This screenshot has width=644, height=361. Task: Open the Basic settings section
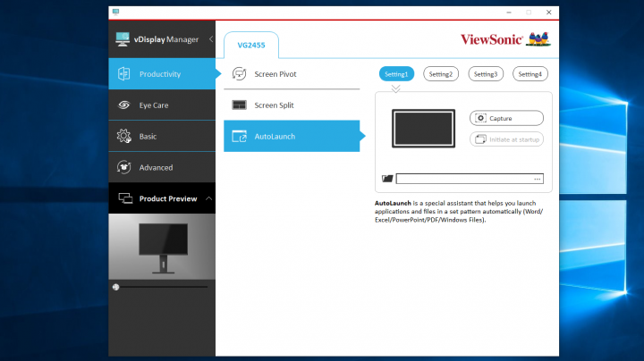click(x=162, y=136)
